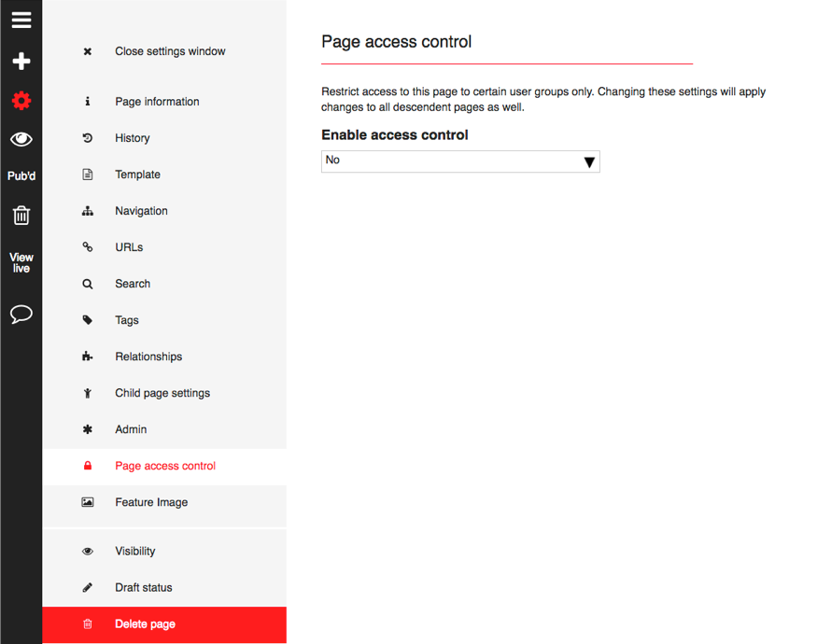Click the History clock-arrow icon
The height and width of the screenshot is (644, 817).
(88, 137)
